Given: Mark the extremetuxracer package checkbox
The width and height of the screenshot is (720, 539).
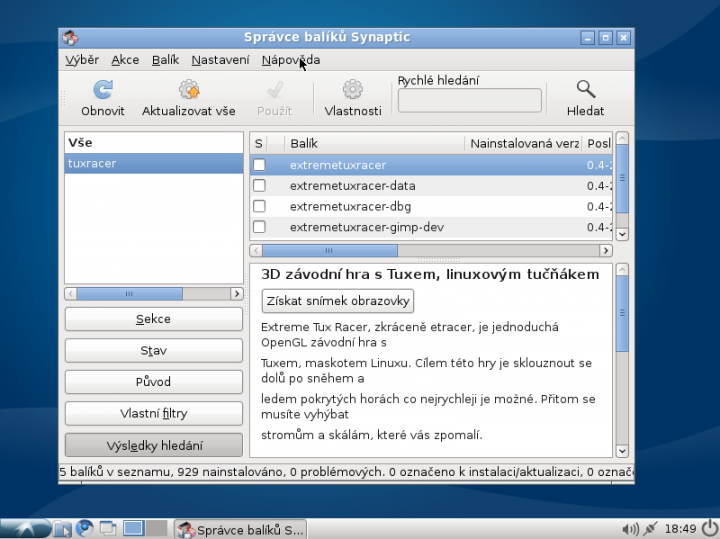Looking at the screenshot, I should click(259, 165).
